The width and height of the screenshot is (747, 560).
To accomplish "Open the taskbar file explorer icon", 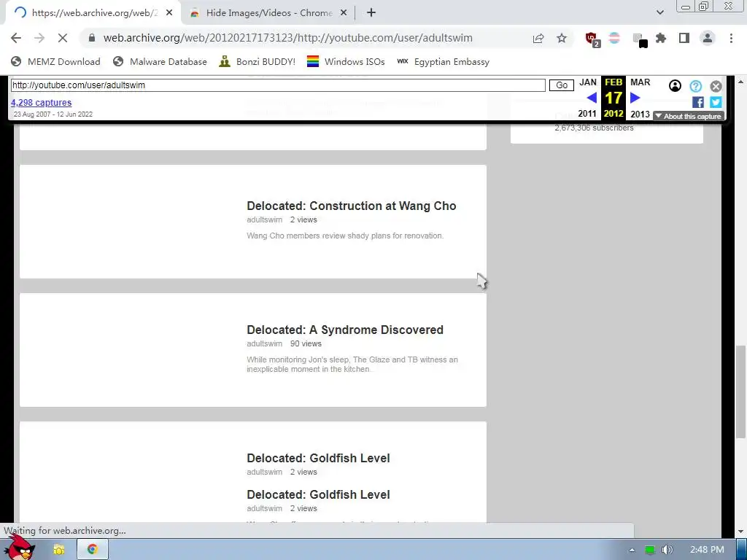I will pyautogui.click(x=58, y=550).
